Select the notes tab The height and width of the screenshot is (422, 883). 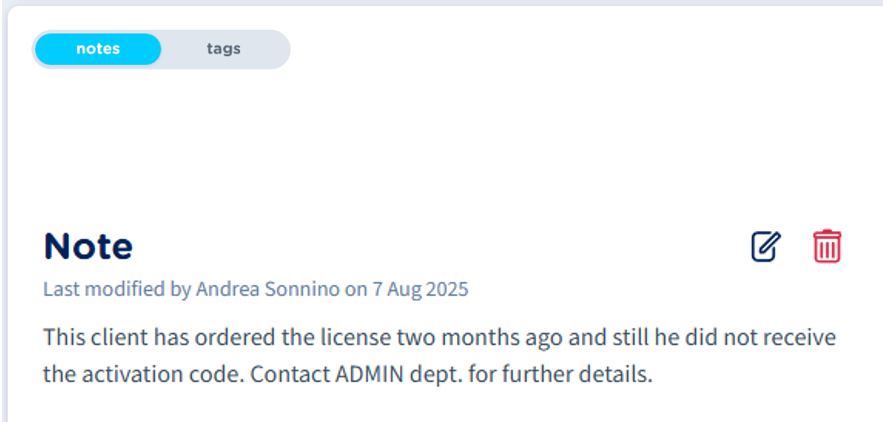coord(97,49)
